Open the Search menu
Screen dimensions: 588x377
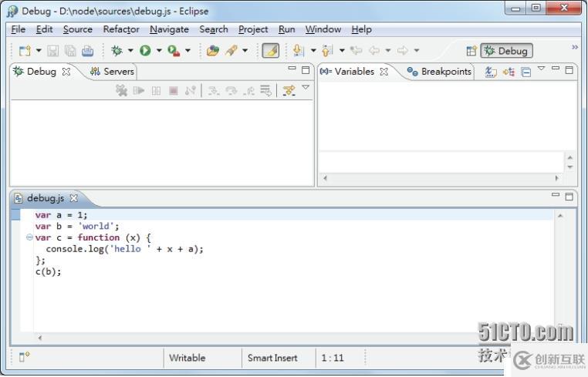(214, 29)
